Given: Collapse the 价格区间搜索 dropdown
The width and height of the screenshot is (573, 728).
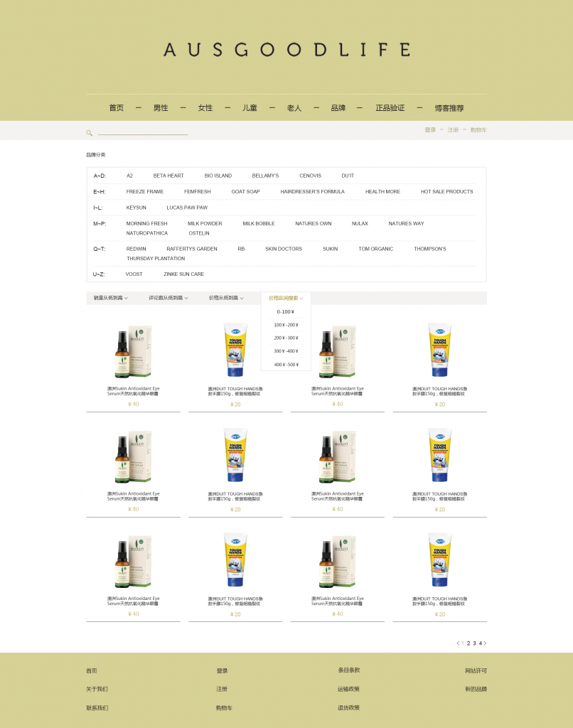Looking at the screenshot, I should pos(286,298).
